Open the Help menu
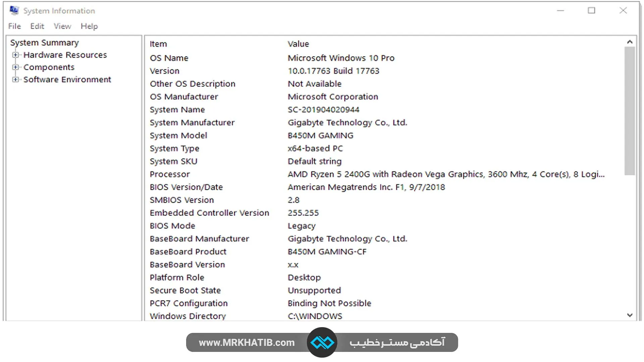The width and height of the screenshot is (644, 362). point(89,26)
